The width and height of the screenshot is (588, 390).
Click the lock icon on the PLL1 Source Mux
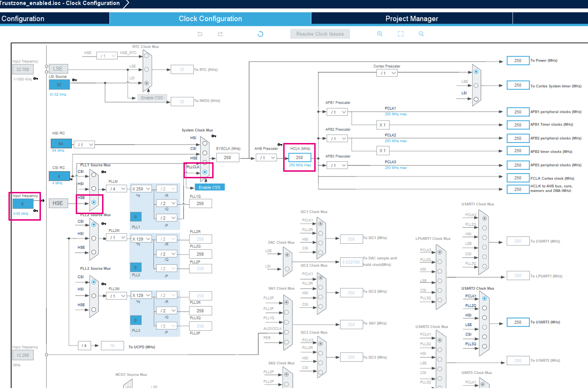coord(103,172)
